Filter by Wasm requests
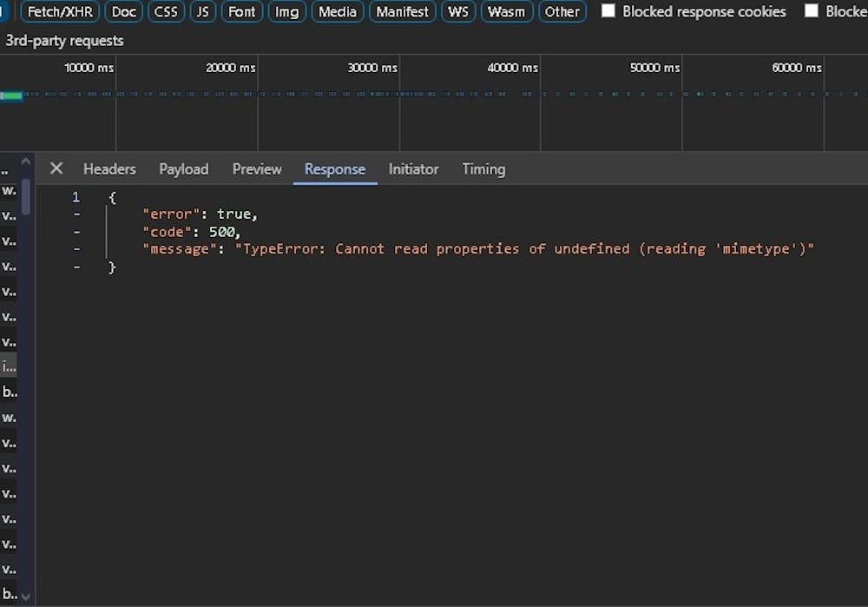Image resolution: width=868 pixels, height=607 pixels. 506,11
